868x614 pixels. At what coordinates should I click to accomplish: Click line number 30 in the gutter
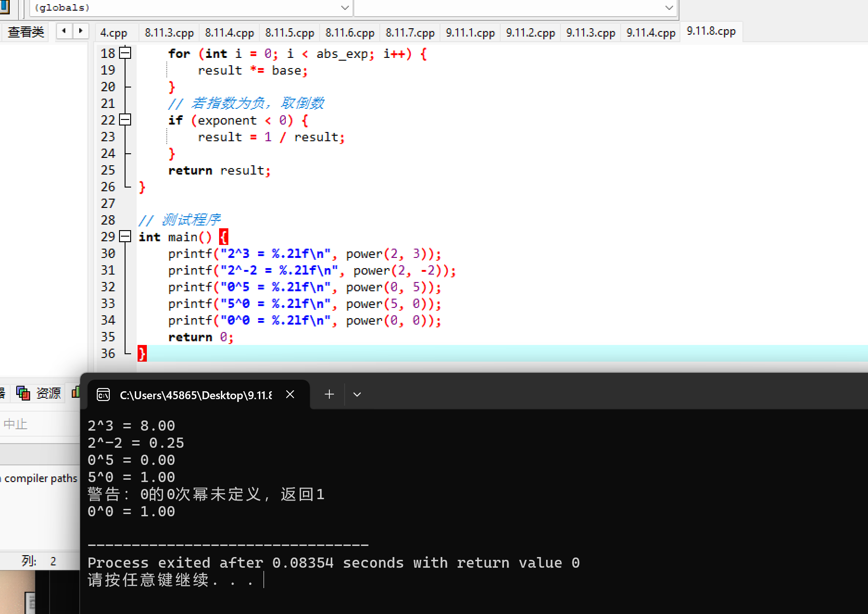pyautogui.click(x=108, y=253)
